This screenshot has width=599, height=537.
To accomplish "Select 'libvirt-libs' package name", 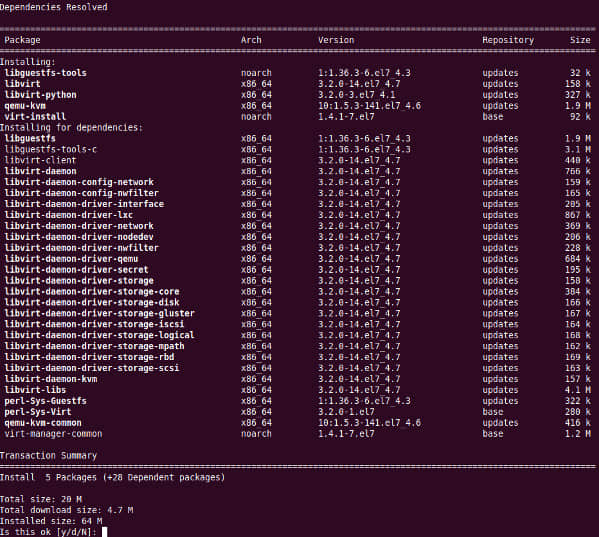I will tap(35, 390).
